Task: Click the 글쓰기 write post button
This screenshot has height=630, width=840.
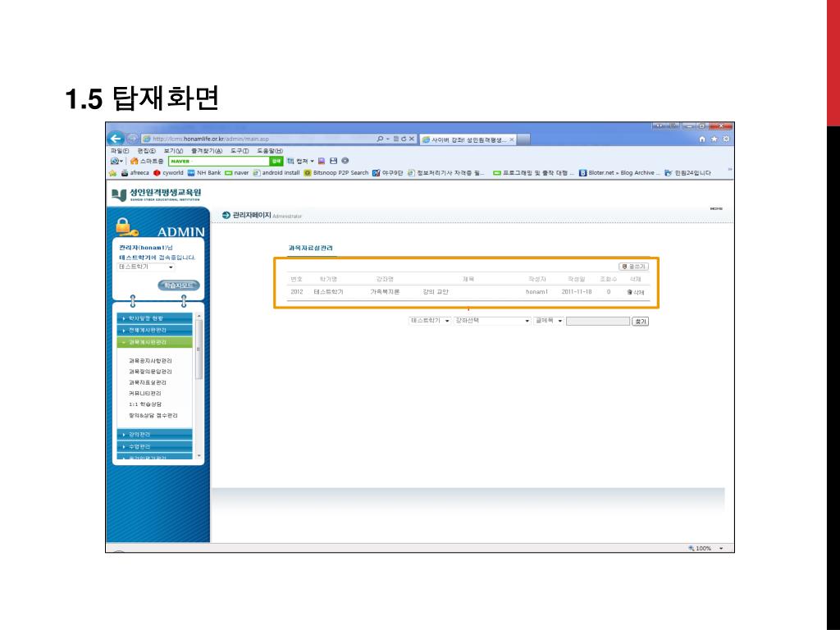Action: point(634,267)
